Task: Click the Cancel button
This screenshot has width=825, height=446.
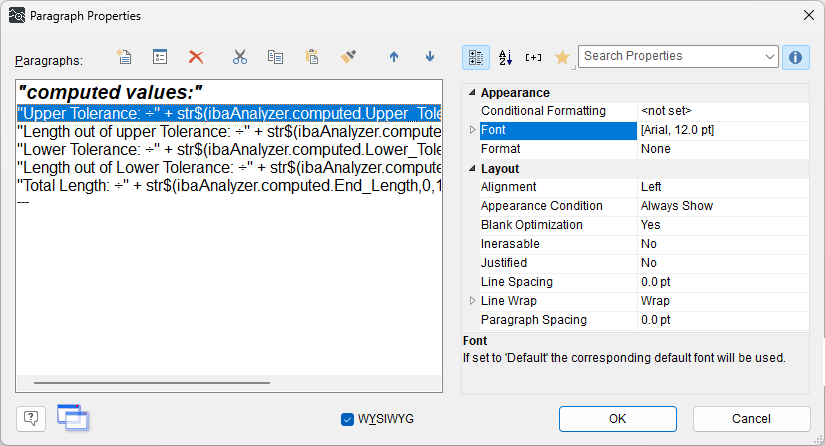Action: (x=751, y=419)
